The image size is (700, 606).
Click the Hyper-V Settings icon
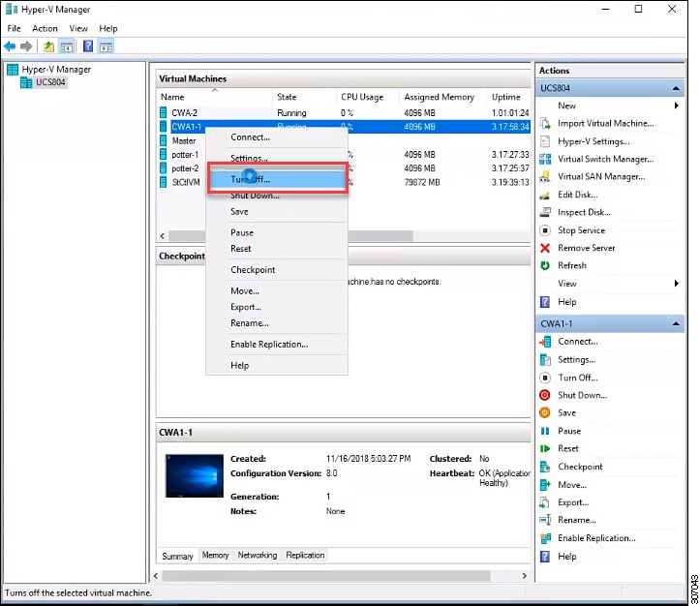click(x=545, y=141)
